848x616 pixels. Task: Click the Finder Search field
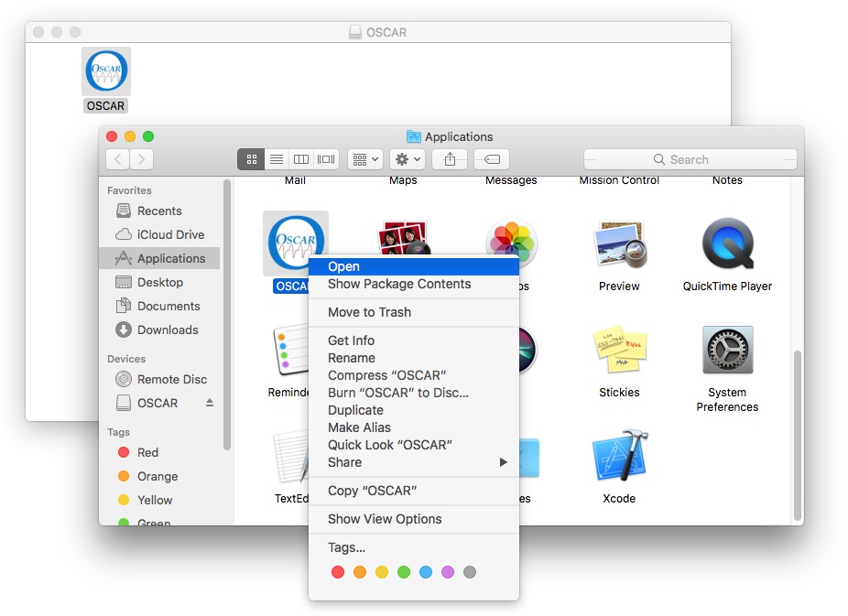coord(690,159)
